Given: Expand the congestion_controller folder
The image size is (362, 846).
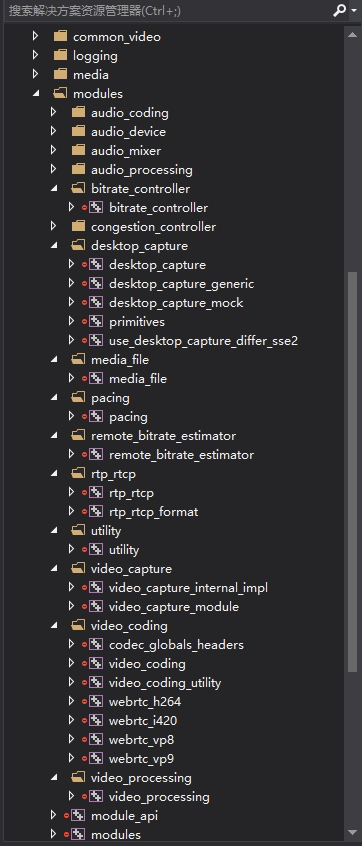Looking at the screenshot, I should click(x=53, y=226).
